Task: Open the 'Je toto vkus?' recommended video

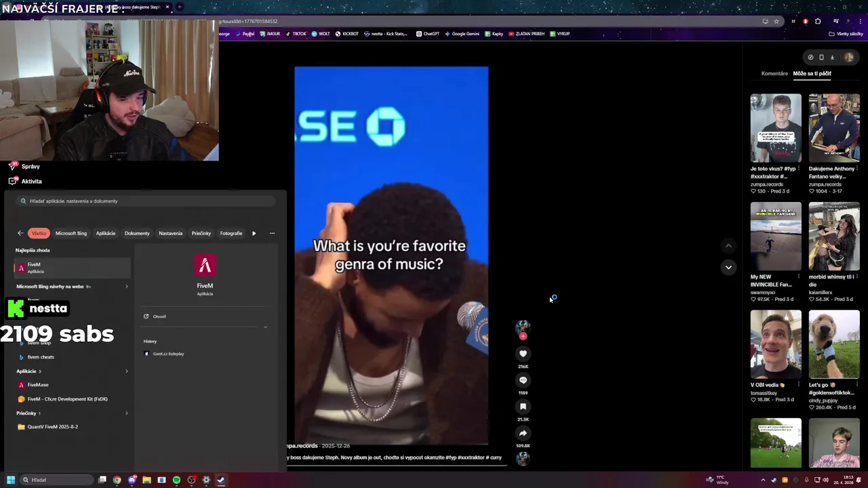Action: 776,127
